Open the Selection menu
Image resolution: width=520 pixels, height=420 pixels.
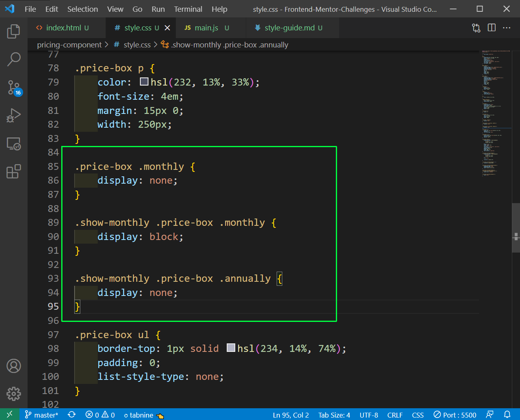tap(82, 9)
